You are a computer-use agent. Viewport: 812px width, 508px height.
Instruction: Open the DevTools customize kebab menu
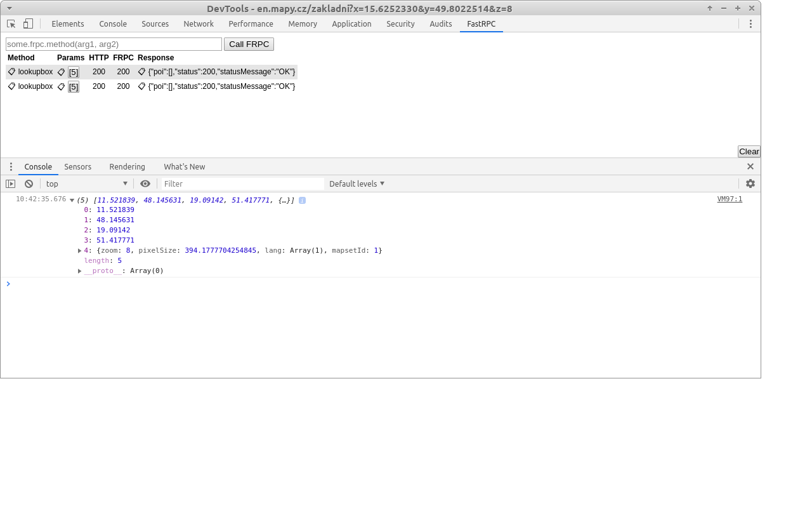(x=750, y=23)
